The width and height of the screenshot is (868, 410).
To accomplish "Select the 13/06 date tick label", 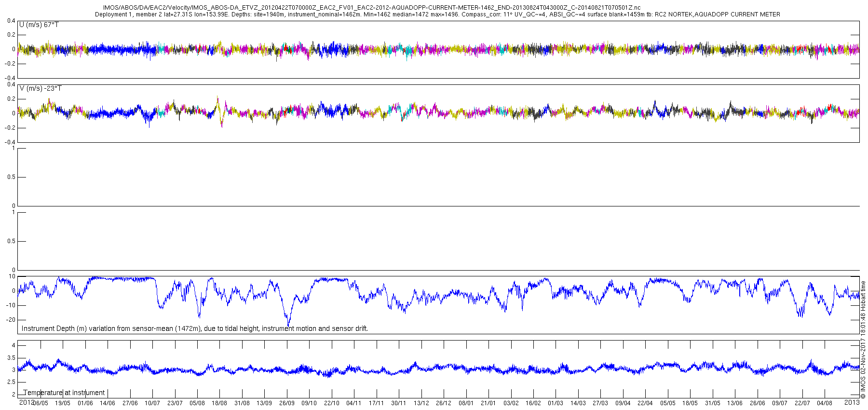I will [735, 403].
